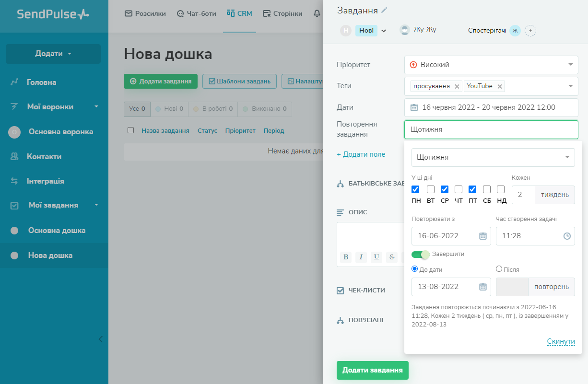Click the Контакти people icon
The width and height of the screenshot is (588, 384).
pos(14,157)
